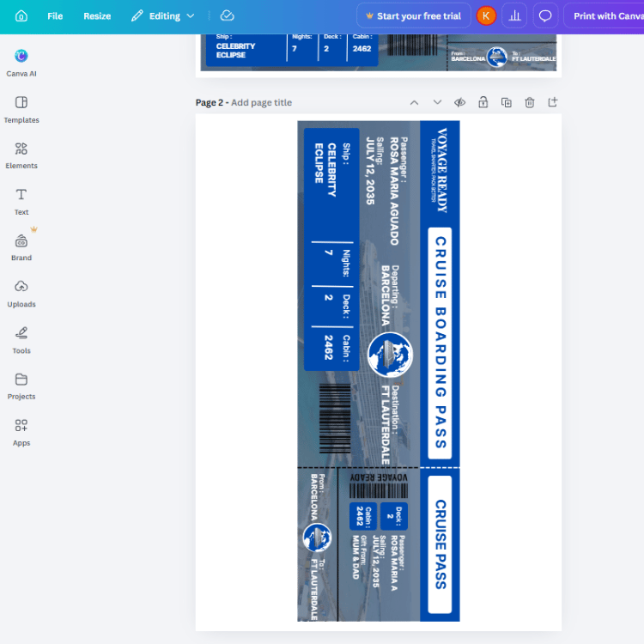Screen dimensions: 644x644
Task: Open the Text panel
Action: 21,202
